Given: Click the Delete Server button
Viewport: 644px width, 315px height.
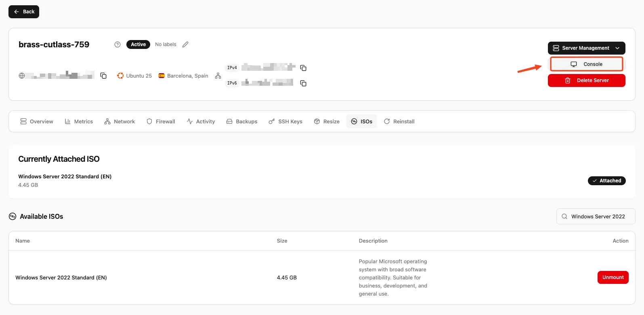Looking at the screenshot, I should (x=586, y=80).
